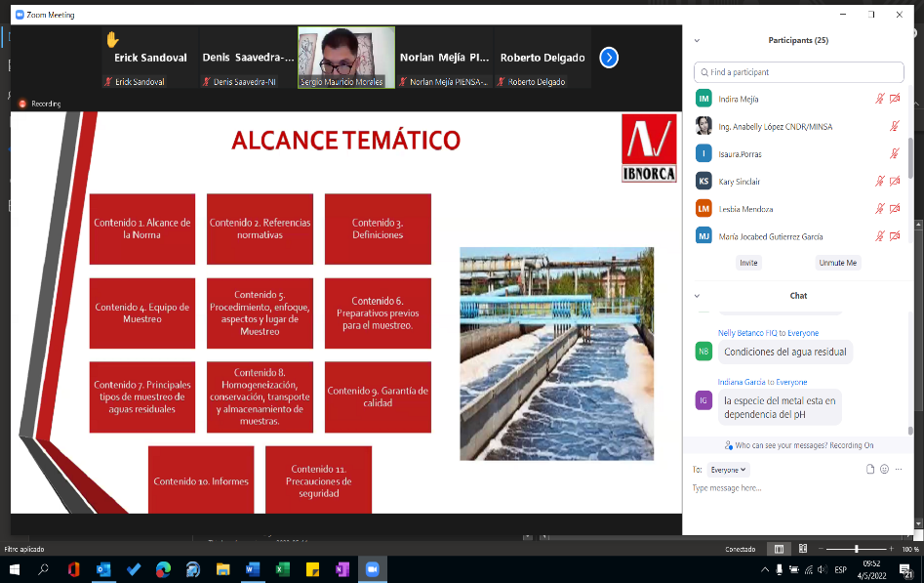Click the wastewater treatment plant photo

point(557,354)
